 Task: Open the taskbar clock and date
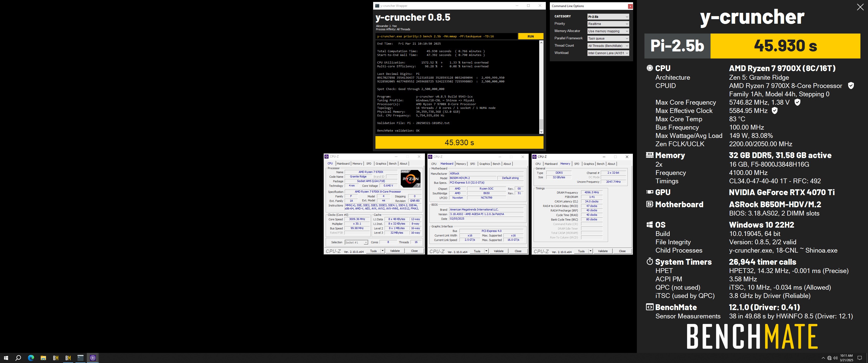pos(846,358)
